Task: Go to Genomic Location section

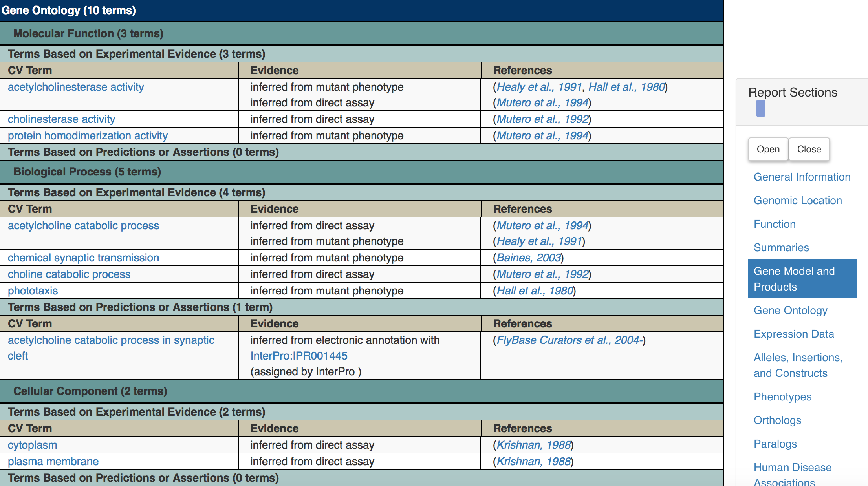Action: (x=798, y=200)
